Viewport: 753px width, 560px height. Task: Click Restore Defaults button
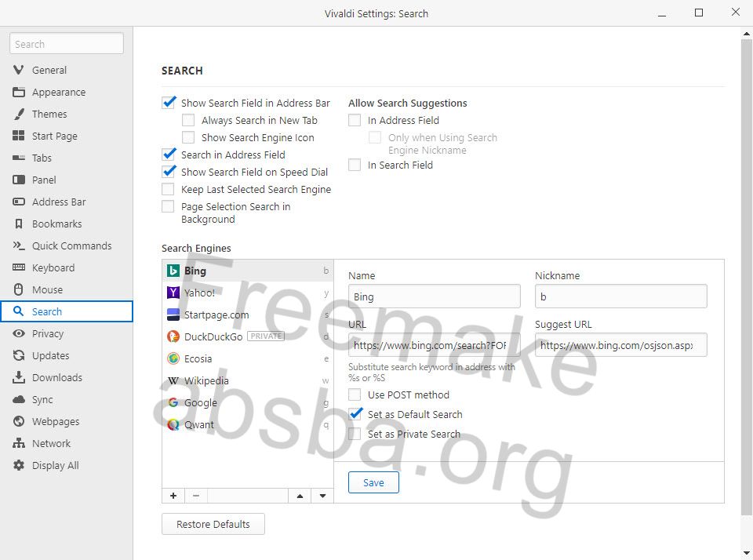(x=213, y=524)
